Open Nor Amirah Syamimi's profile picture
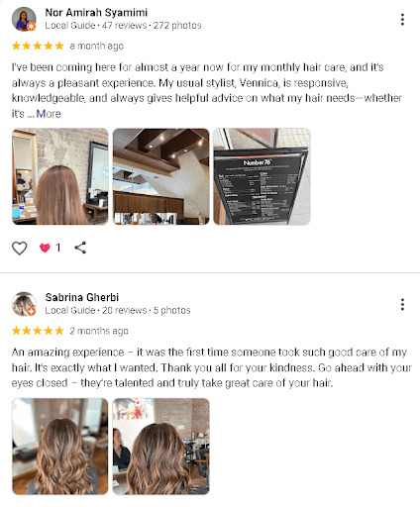Viewport: 420px width, 507px height. tap(24, 19)
